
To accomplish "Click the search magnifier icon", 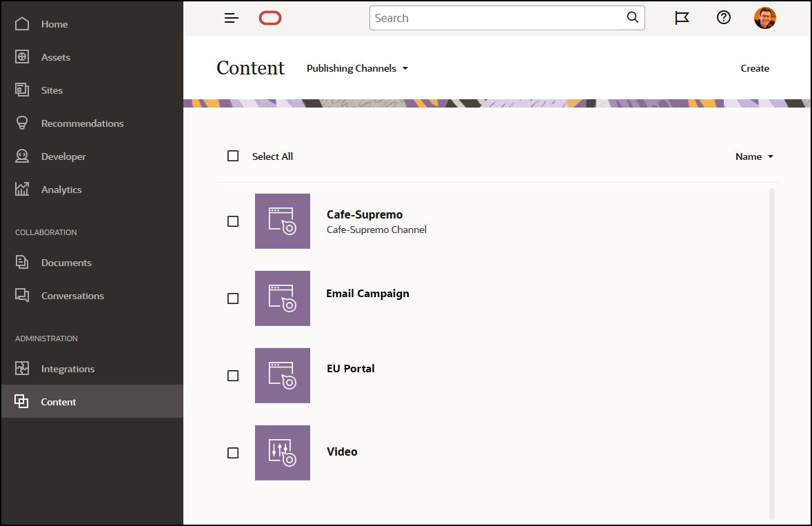I will tap(633, 18).
